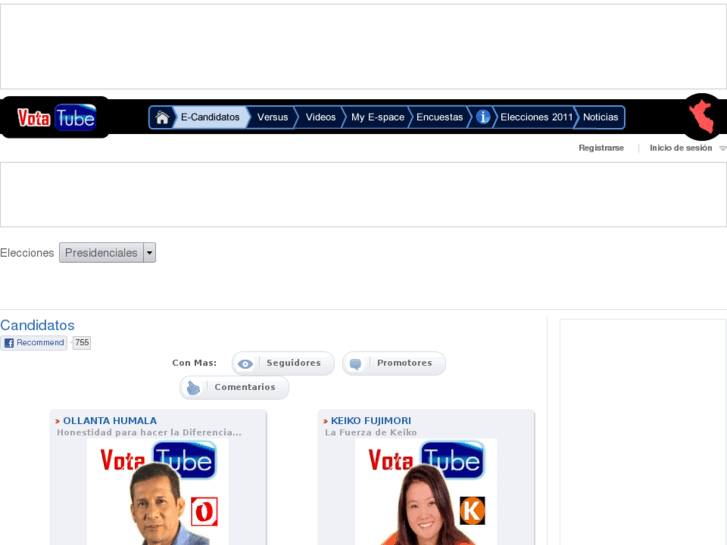This screenshot has height=545, width=727.
Task: Open Elecciones 2011 menu item
Action: click(536, 117)
